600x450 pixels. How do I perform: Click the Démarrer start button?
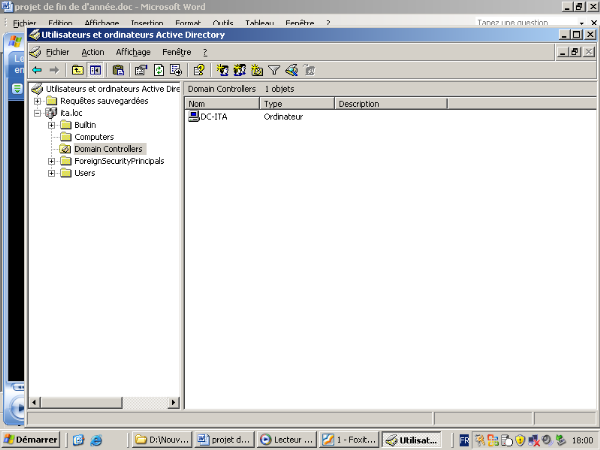pos(30,439)
